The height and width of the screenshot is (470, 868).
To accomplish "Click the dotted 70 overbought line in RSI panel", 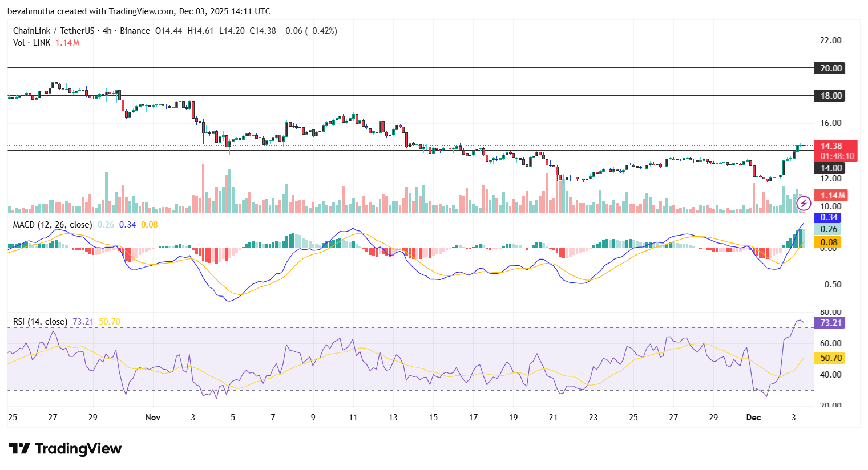I will [x=399, y=328].
